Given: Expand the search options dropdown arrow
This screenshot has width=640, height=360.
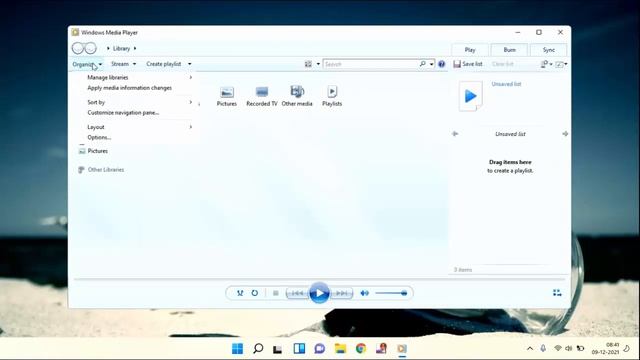Looking at the screenshot, I should pos(431,64).
